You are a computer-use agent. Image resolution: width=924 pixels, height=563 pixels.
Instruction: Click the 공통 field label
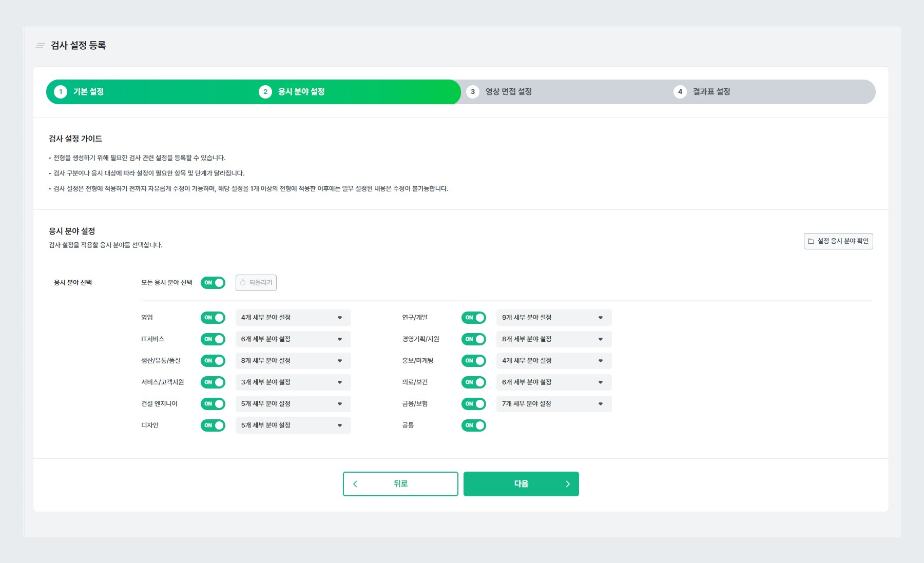408,425
